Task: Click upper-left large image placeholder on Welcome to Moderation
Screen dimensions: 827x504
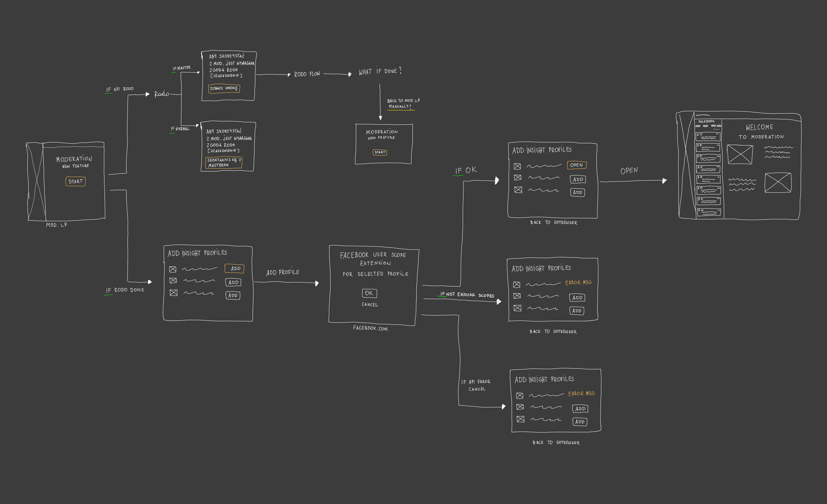Action: point(740,154)
